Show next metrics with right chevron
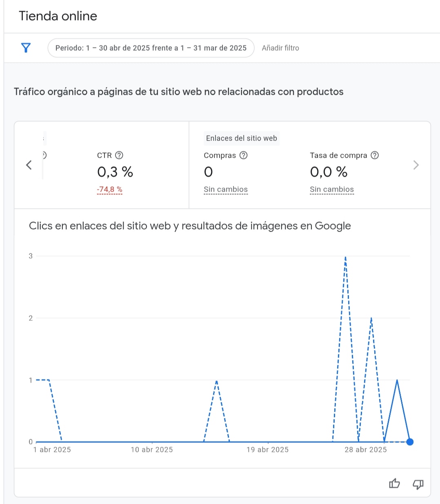This screenshot has width=440, height=504. pos(416,165)
